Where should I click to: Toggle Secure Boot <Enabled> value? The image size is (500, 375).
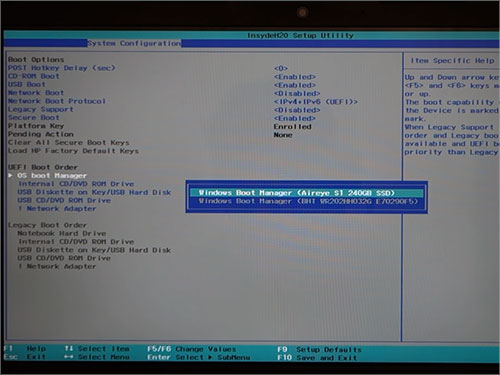click(295, 118)
